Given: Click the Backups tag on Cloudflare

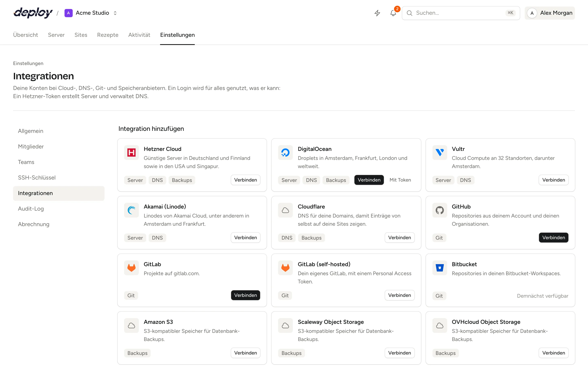Looking at the screenshot, I should [x=311, y=238].
